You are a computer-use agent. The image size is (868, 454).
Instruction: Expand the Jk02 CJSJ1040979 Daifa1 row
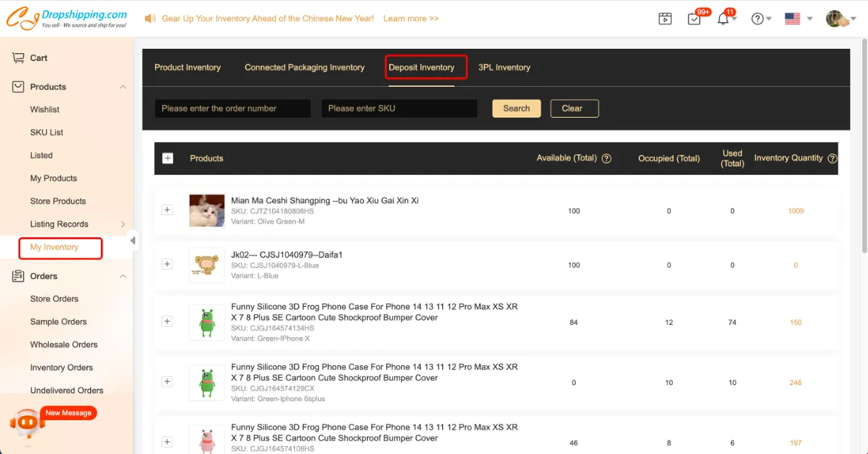(167, 264)
